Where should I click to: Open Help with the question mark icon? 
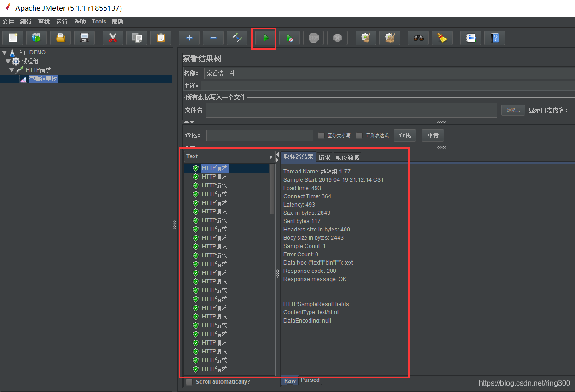click(494, 38)
